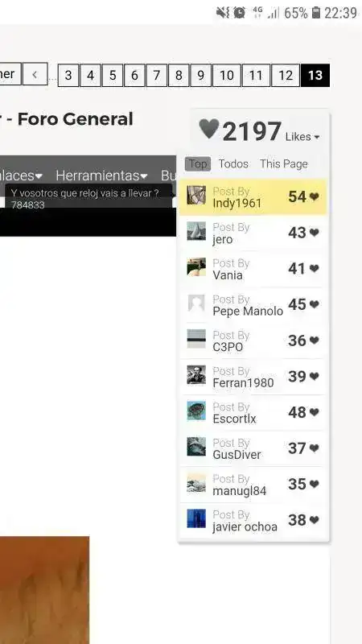Screen dimensions: 362x644
Task: Tap the battery icon in the status bar
Action: 315,13
